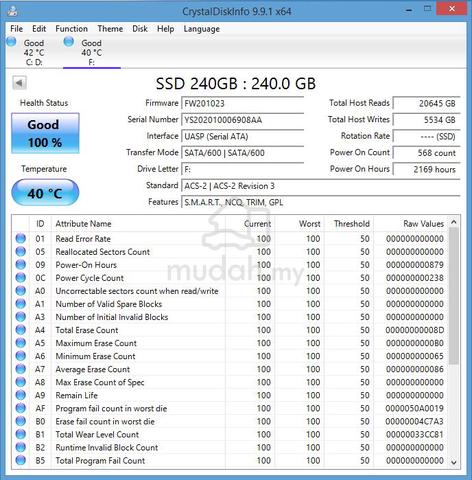472x480 pixels.
Task: Click the scrollbar up arrow in attribute list
Action: click(x=454, y=222)
